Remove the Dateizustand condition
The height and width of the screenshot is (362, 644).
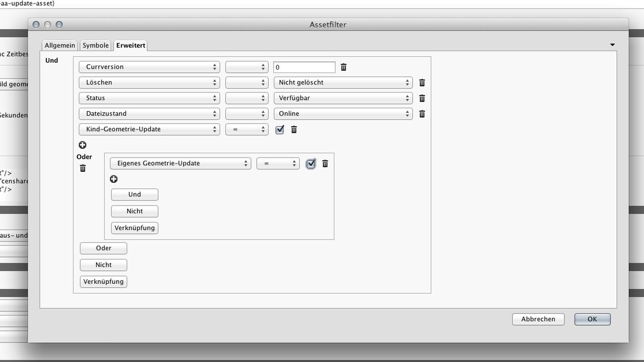(422, 114)
